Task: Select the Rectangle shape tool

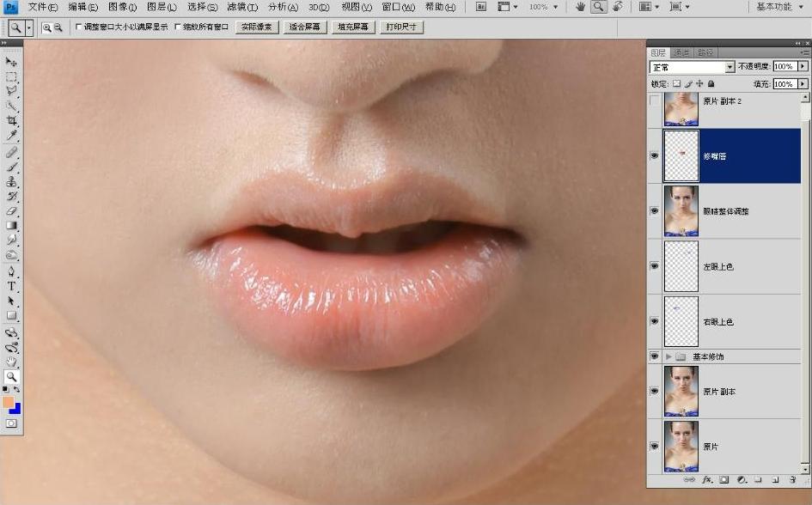Action: coord(11,316)
